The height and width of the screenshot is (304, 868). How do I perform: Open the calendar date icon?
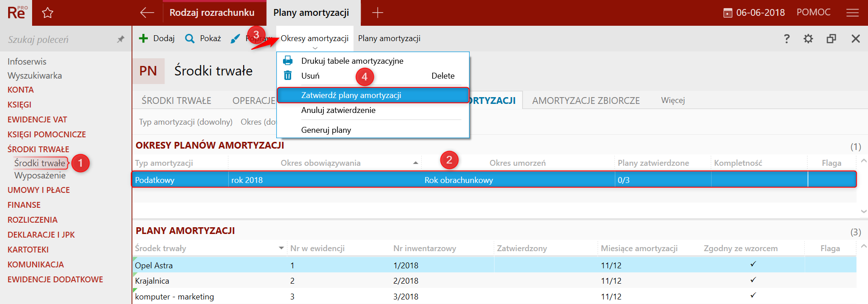click(728, 13)
